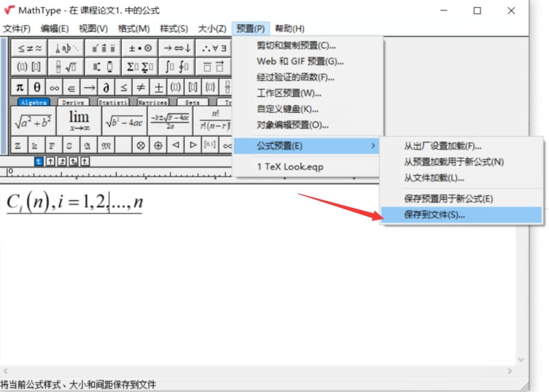Open the fraction and radical templates palette

coord(66,66)
